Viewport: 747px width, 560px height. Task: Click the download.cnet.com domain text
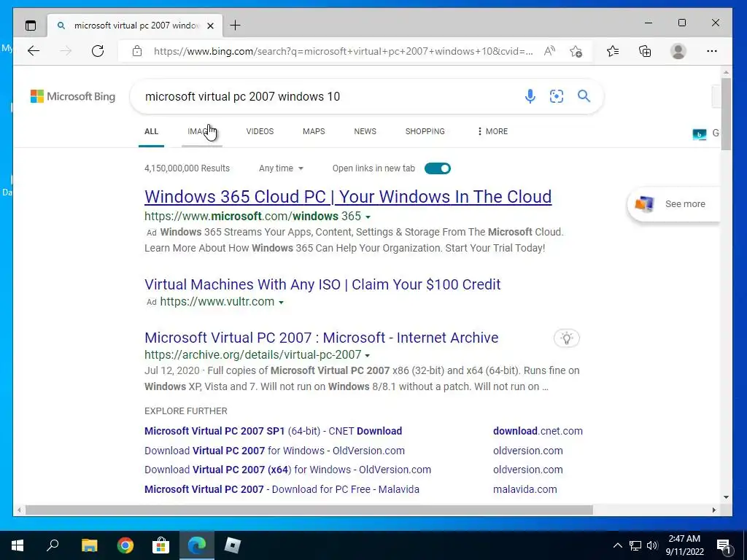[538, 431]
